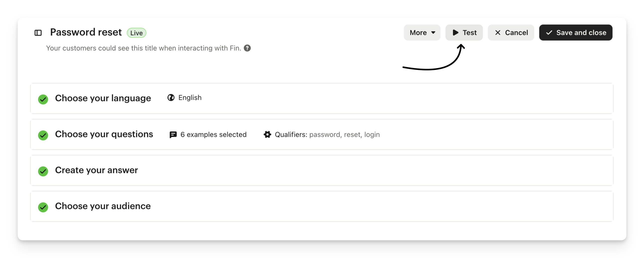
Task: Click the help question mark icon
Action: click(247, 48)
